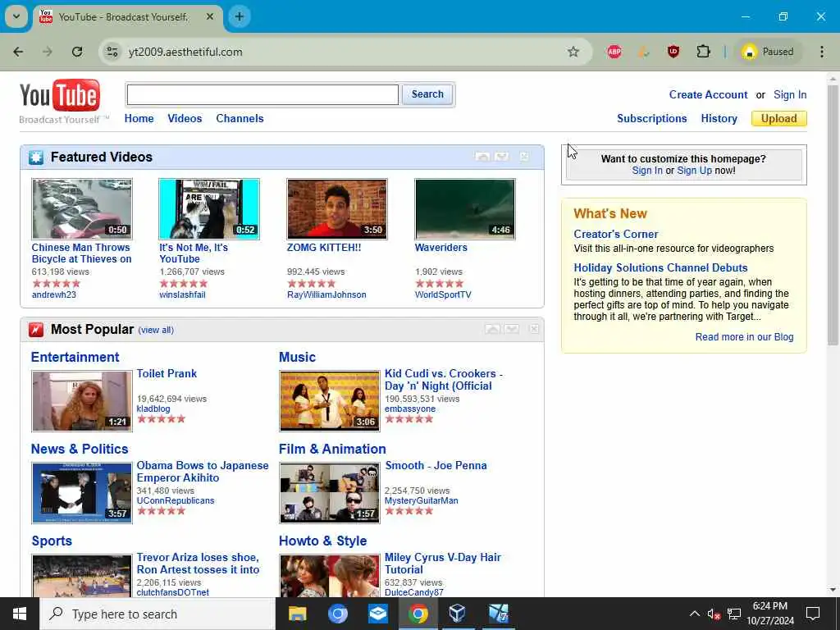Click the Most Popular red icon
Screen dimensions: 840x630
pyautogui.click(x=36, y=330)
